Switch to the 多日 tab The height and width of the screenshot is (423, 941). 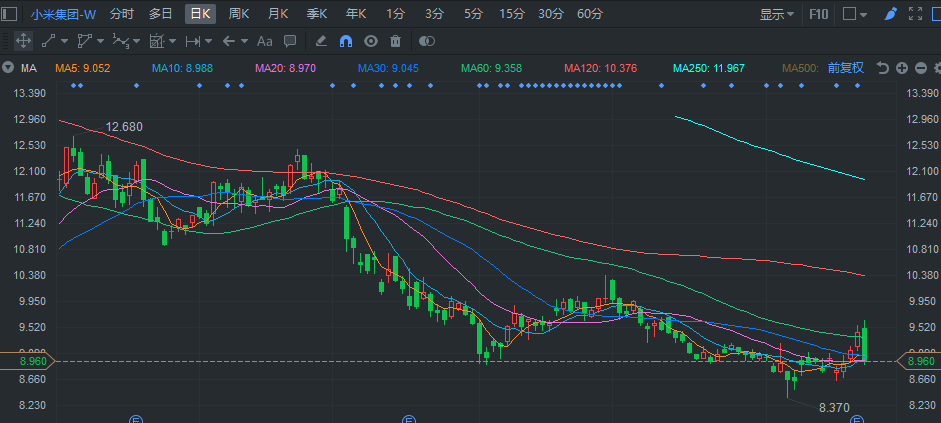click(x=161, y=14)
